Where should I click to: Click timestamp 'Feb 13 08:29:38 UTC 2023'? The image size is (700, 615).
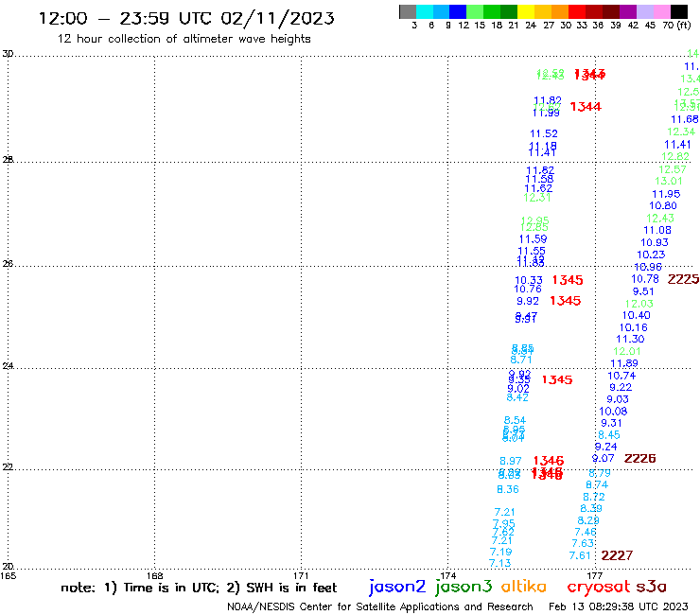pos(619,606)
